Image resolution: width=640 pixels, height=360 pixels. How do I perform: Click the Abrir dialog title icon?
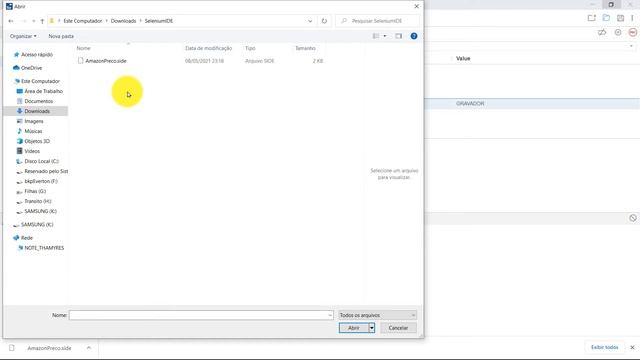[9, 7]
